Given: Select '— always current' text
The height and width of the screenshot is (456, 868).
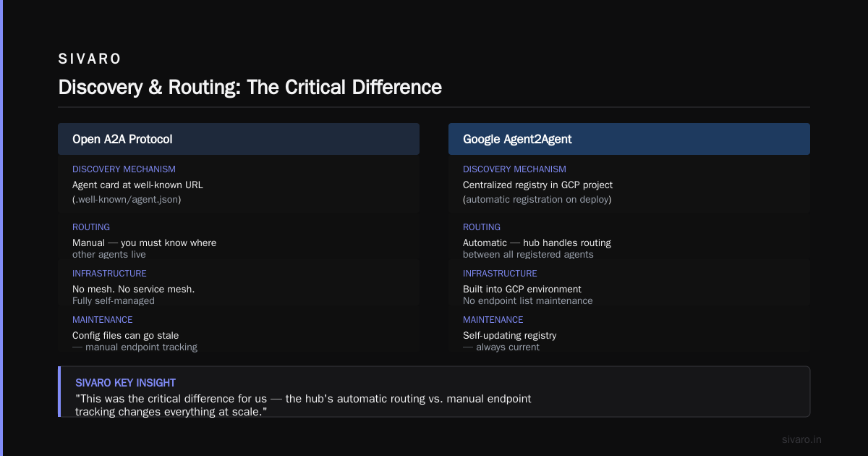Looking at the screenshot, I should (501, 347).
